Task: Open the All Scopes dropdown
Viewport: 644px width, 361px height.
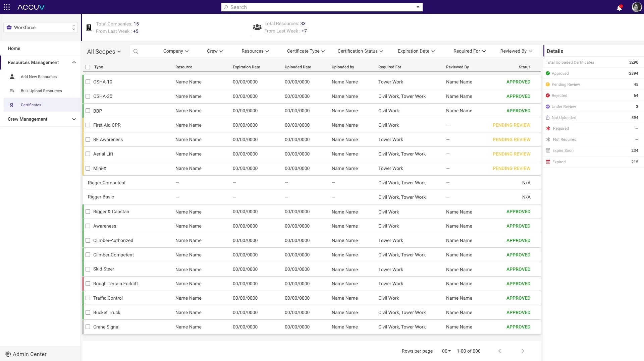Action: coord(104,52)
